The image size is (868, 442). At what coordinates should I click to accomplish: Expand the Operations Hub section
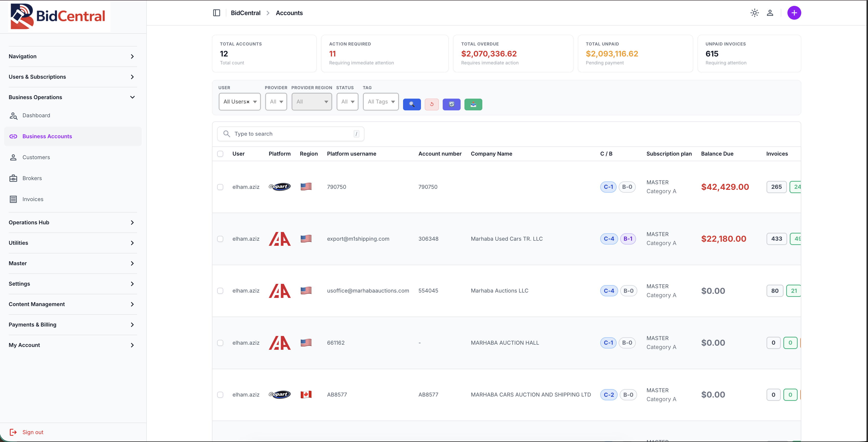pyautogui.click(x=73, y=223)
